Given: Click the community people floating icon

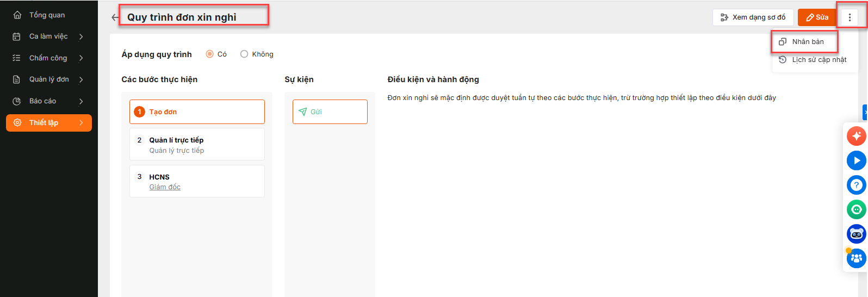Looking at the screenshot, I should click(x=856, y=258).
